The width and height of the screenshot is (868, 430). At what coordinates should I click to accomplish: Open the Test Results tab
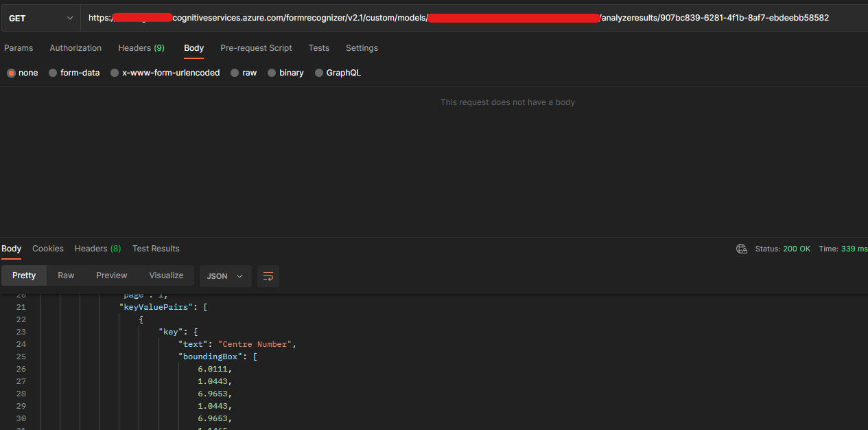coord(156,249)
